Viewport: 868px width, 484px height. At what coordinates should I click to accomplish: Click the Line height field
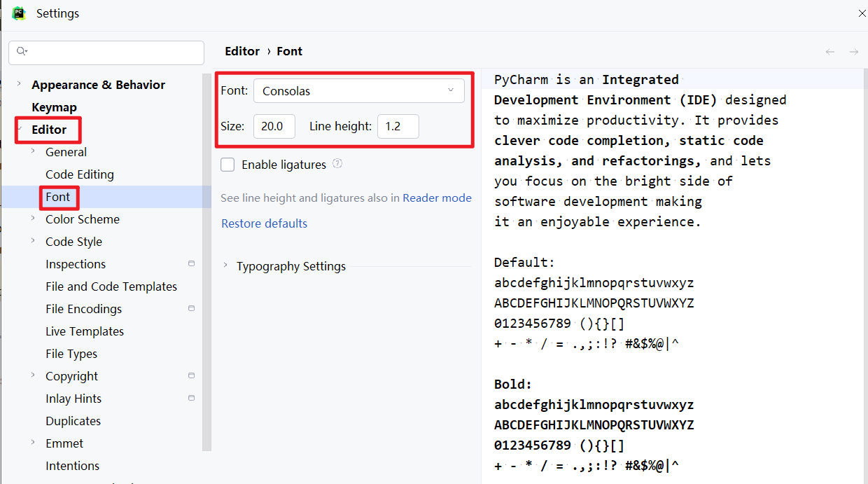click(398, 126)
